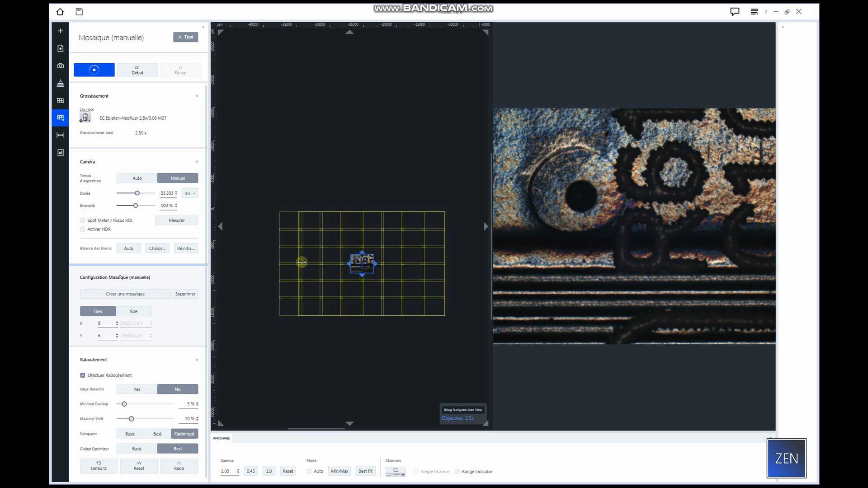Screen dimensions: 868x488
Task: Select Optimized for Comparer
Action: [x=184, y=434]
